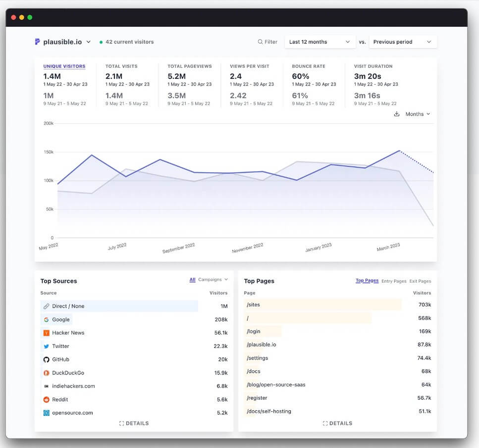Filter by the /register page
The width and height of the screenshot is (479, 448).
257,398
